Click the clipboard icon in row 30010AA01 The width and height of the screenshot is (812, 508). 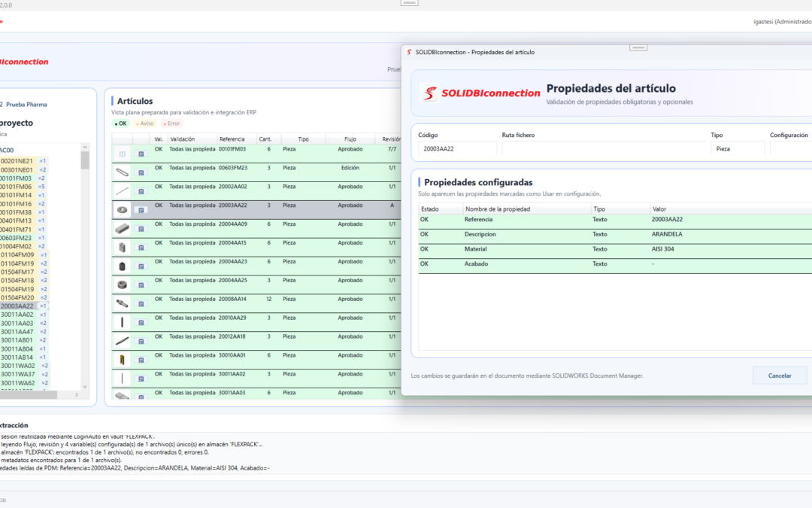[141, 360]
